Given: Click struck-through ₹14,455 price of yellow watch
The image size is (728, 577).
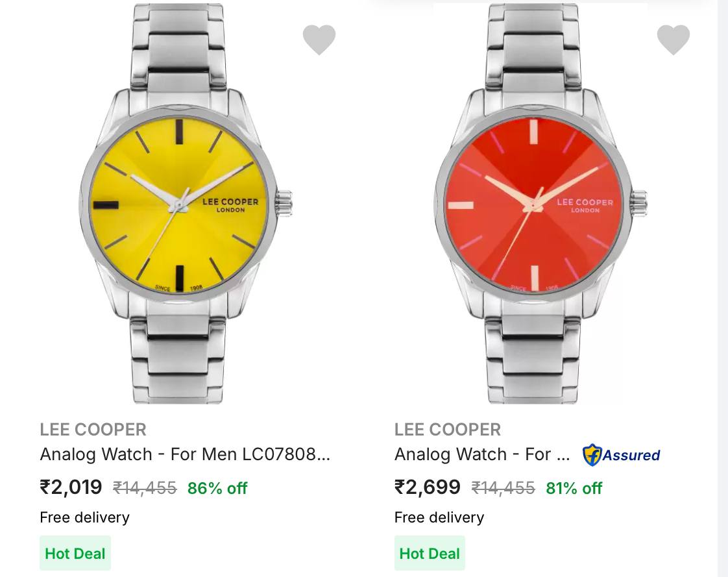Looking at the screenshot, I should point(145,488).
